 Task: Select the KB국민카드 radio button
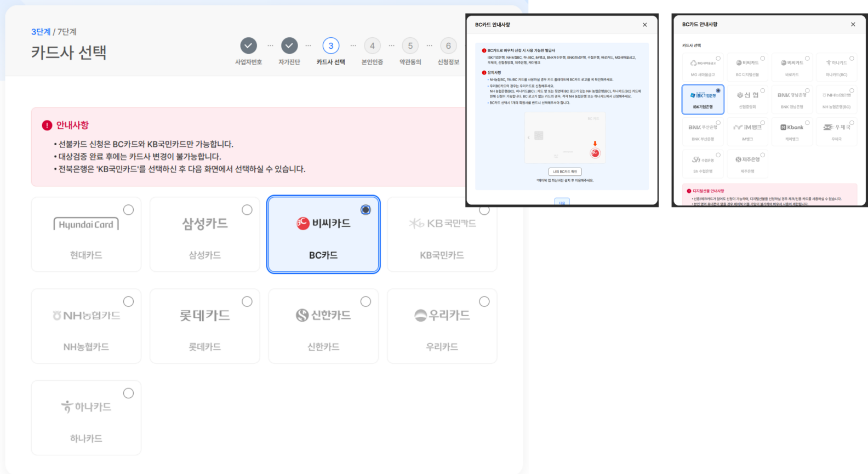pyautogui.click(x=484, y=210)
